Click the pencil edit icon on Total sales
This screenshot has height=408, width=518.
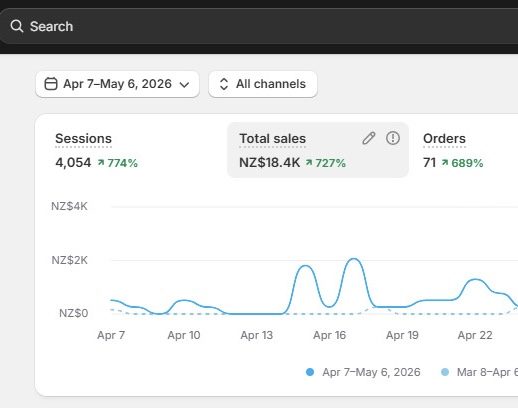coord(369,138)
